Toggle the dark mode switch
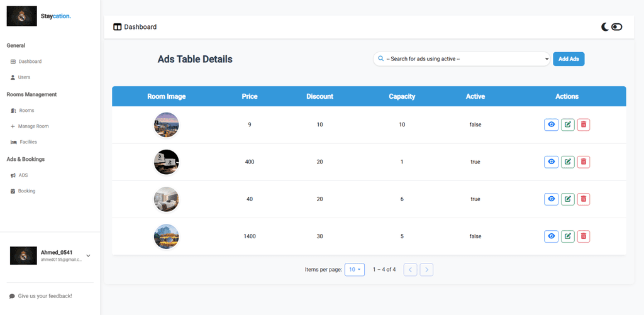Viewport: 644px width, 315px height. tap(616, 27)
